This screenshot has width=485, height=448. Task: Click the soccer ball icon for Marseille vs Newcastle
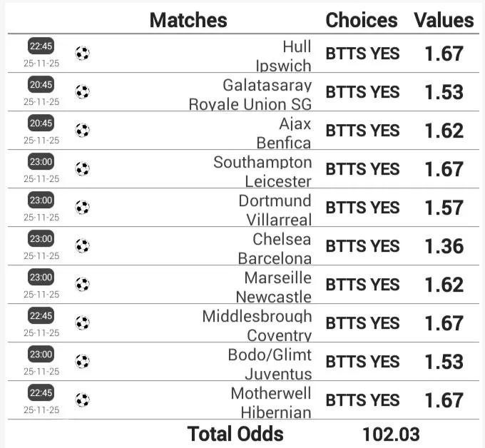[83, 285]
